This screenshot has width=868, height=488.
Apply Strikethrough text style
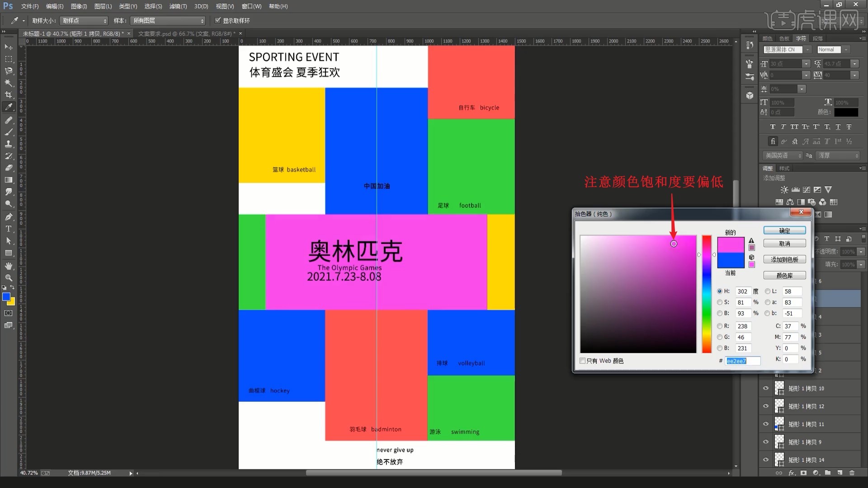pos(849,127)
